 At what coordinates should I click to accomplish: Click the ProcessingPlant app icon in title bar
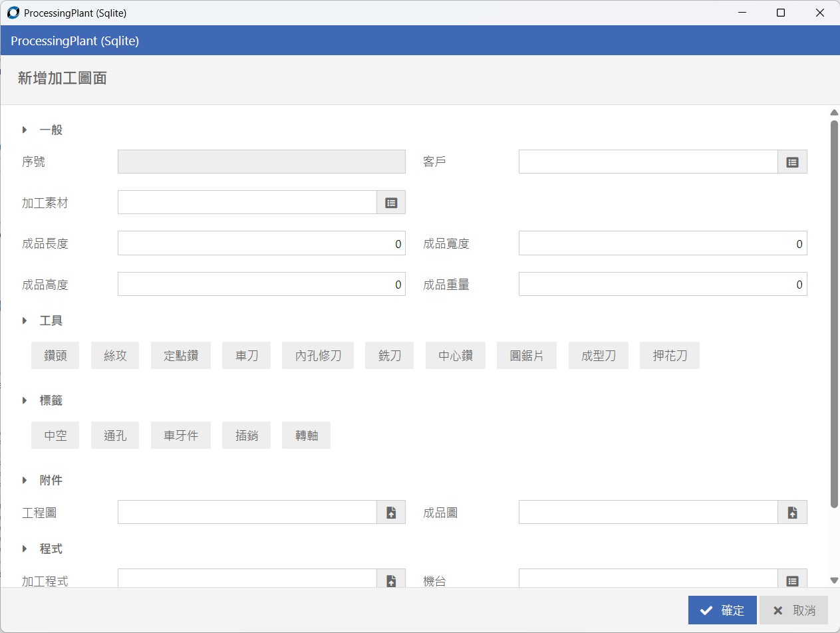13,13
